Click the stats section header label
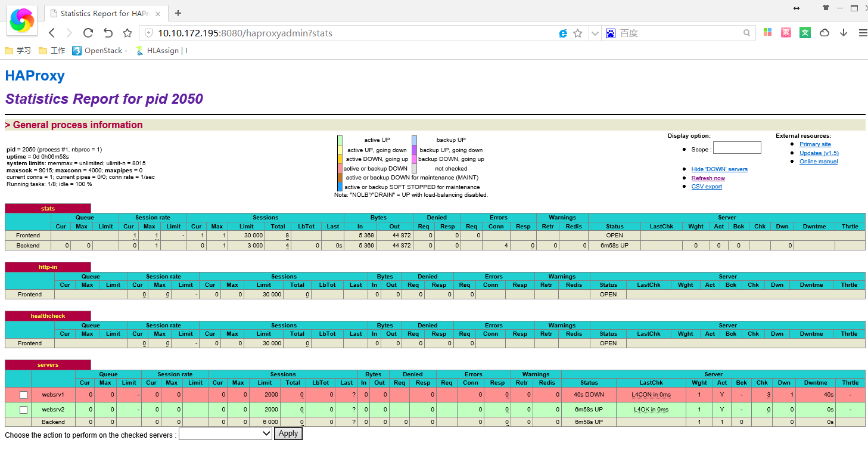 point(48,209)
